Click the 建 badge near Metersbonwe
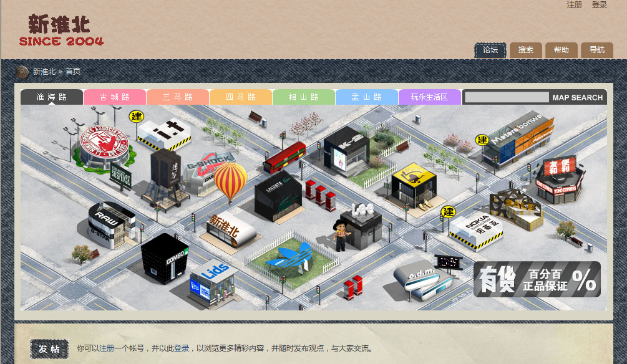The height and width of the screenshot is (364, 627). tap(482, 140)
